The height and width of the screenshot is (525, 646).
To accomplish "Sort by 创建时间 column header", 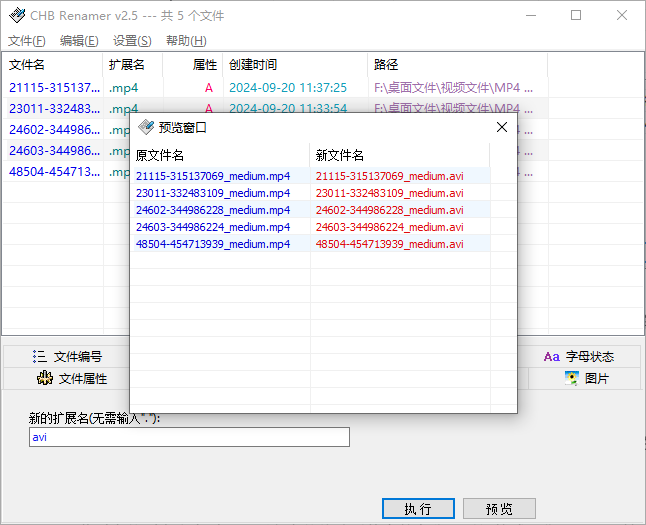I will pos(295,65).
